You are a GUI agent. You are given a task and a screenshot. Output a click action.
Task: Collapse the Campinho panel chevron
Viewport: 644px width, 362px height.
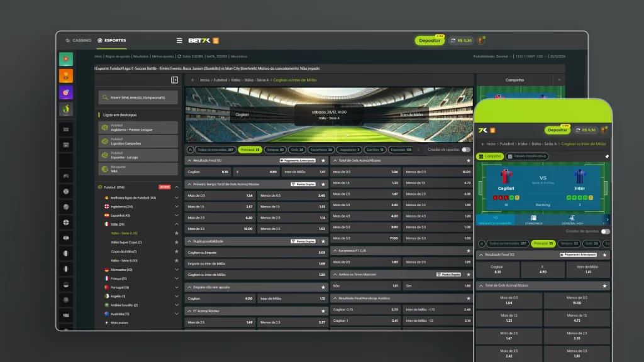coord(558,80)
